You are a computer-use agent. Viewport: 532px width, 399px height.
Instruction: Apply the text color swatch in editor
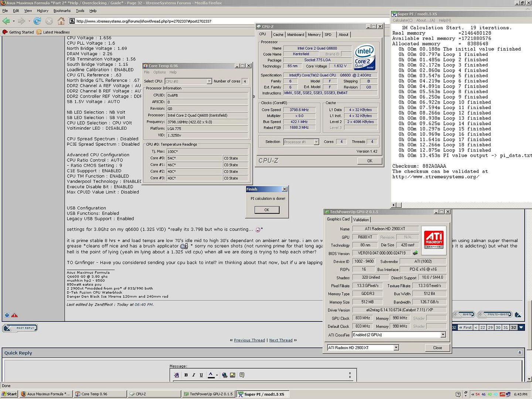tap(211, 375)
